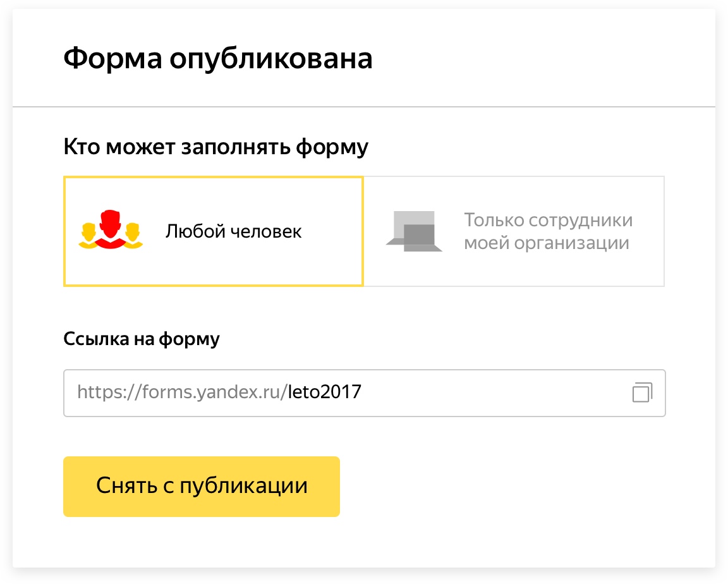Select the 'Любой человек' access option

pyautogui.click(x=214, y=231)
